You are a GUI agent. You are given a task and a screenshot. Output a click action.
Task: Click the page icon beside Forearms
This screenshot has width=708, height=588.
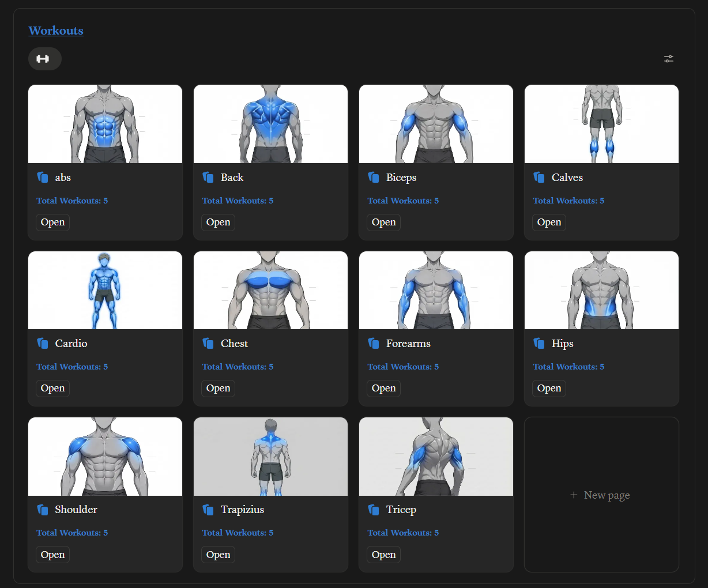[374, 344]
